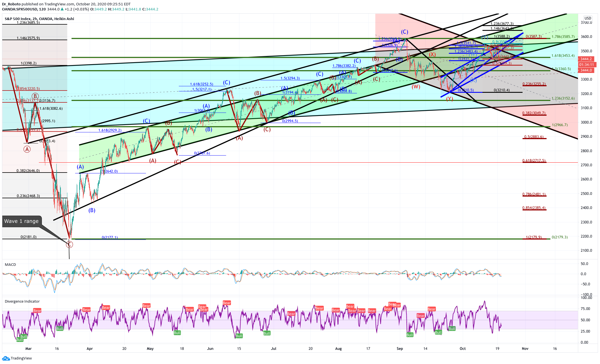
Task: Click the 75.00 tick on divergence axis
Action: (585, 309)
